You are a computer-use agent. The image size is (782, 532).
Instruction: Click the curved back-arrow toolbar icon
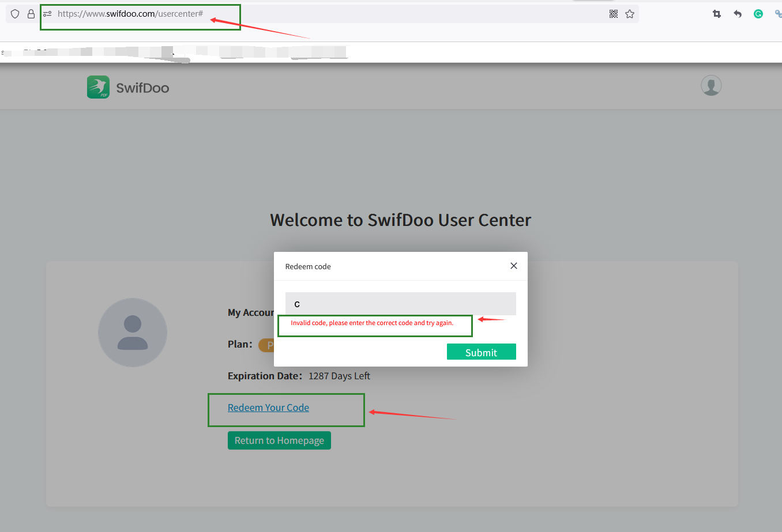[x=738, y=14]
